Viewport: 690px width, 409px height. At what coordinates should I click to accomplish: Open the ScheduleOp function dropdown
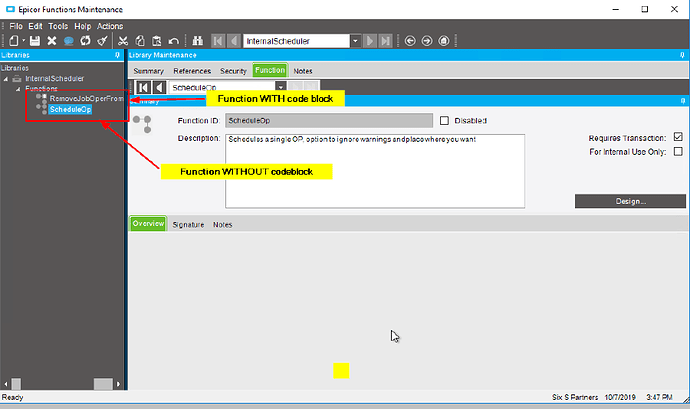pyautogui.click(x=281, y=87)
